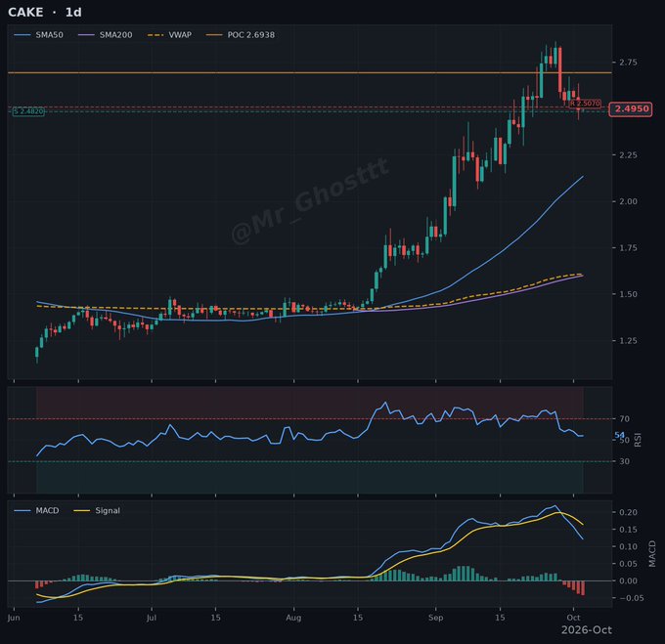Click the Signal legend entry
Screen dimensions: 665x644
(97, 510)
